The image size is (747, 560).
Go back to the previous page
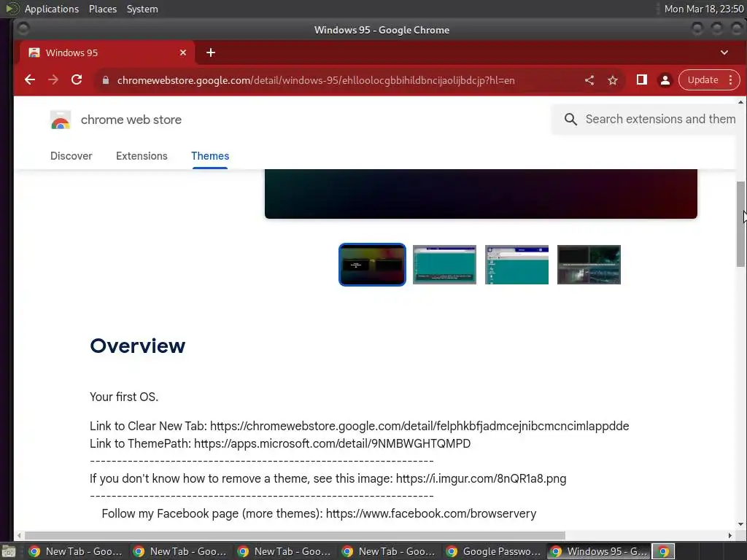point(29,80)
